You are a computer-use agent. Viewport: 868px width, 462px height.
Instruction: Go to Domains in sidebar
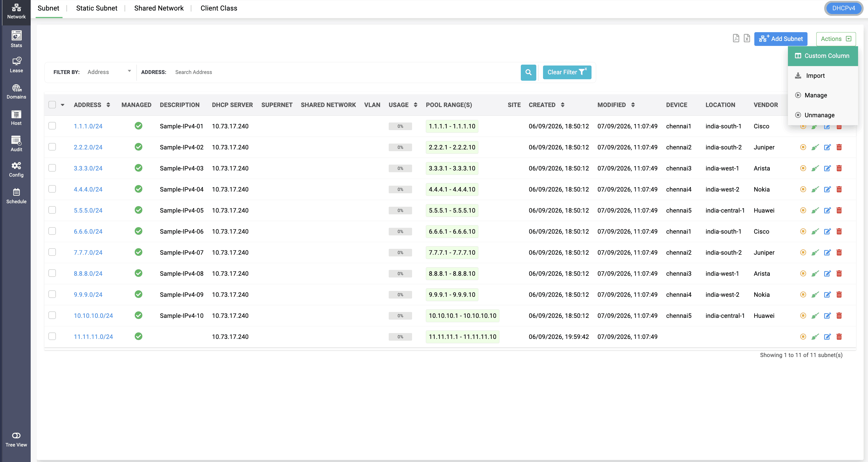pyautogui.click(x=16, y=91)
